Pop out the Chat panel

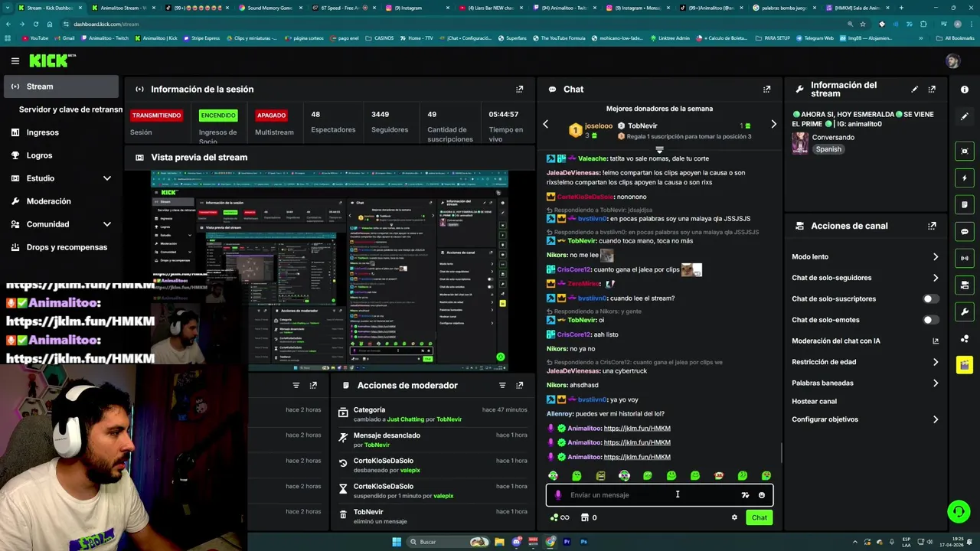pyautogui.click(x=766, y=89)
